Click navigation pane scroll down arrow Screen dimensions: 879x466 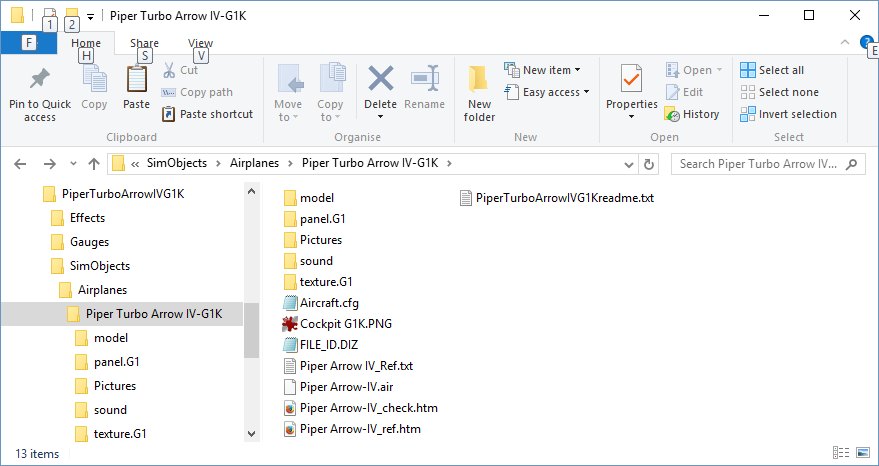coord(251,433)
